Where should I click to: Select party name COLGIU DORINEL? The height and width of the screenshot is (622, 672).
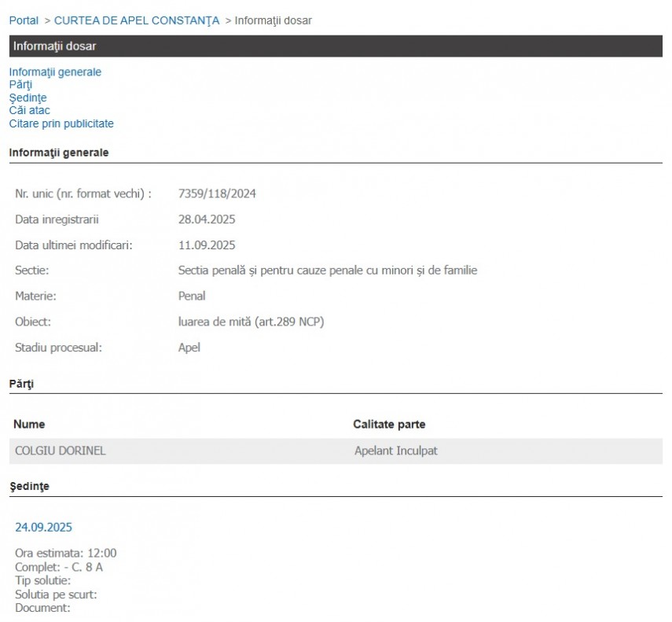60,451
